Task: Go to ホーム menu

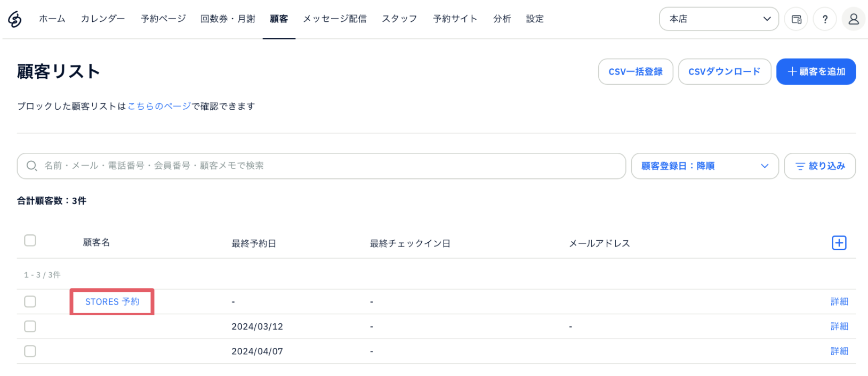Action: [52, 19]
